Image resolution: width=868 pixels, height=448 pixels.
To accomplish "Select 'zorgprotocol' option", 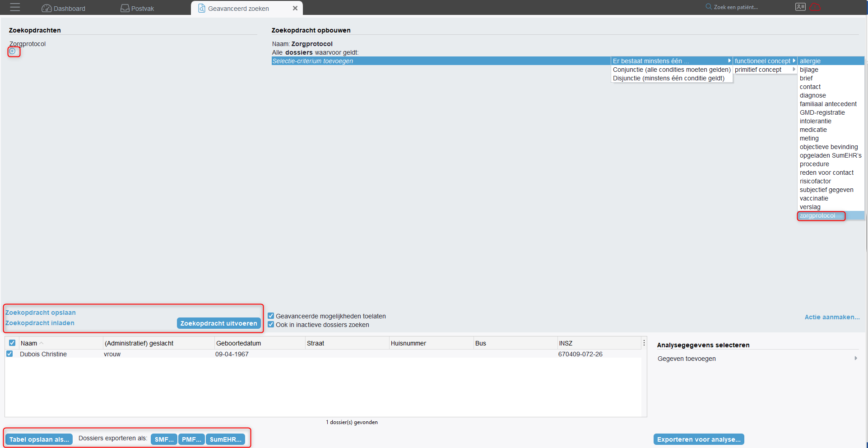I will tap(831, 215).
